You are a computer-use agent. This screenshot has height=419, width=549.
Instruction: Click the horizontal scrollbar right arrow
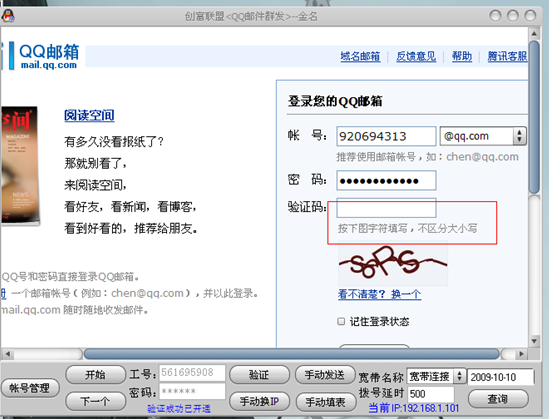[x=521, y=354]
